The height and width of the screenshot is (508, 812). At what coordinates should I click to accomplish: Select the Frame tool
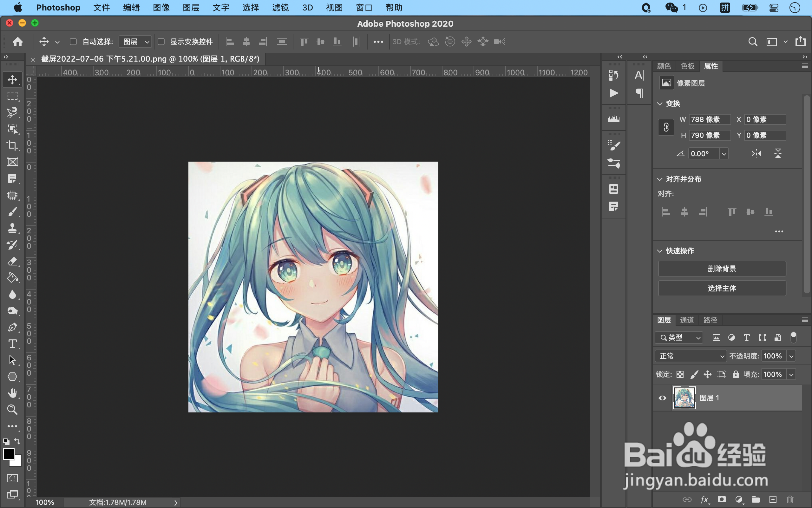12,162
